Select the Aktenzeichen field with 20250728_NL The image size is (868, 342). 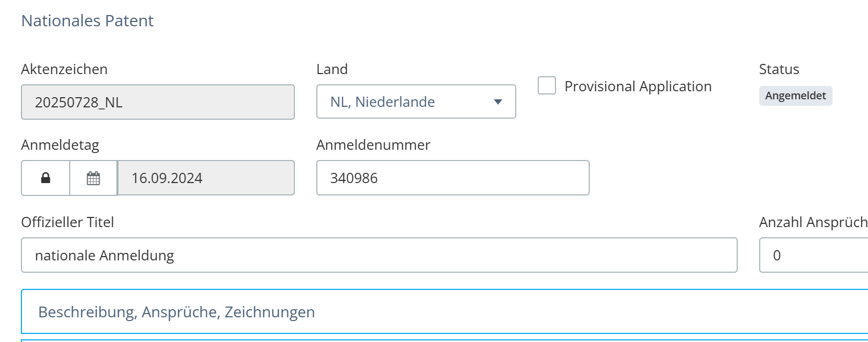coord(158,102)
